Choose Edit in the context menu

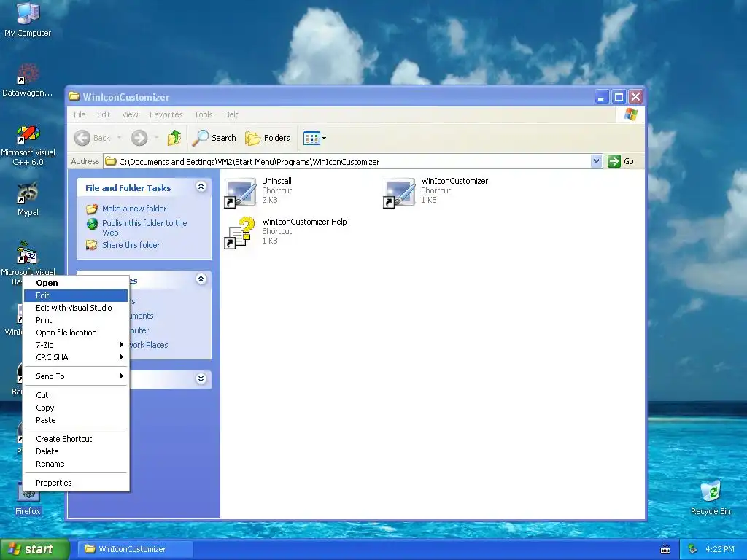coord(76,295)
